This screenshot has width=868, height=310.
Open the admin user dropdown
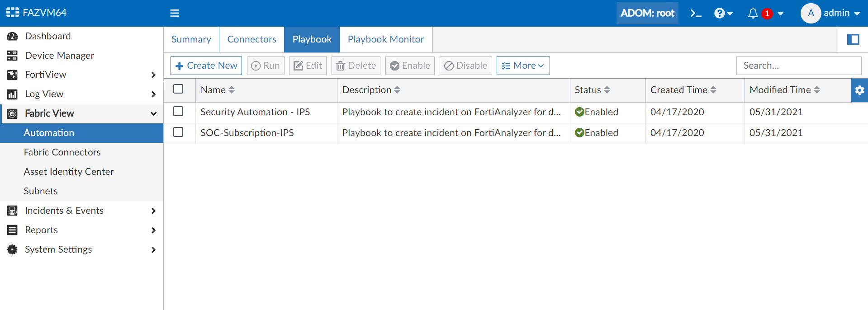click(830, 13)
